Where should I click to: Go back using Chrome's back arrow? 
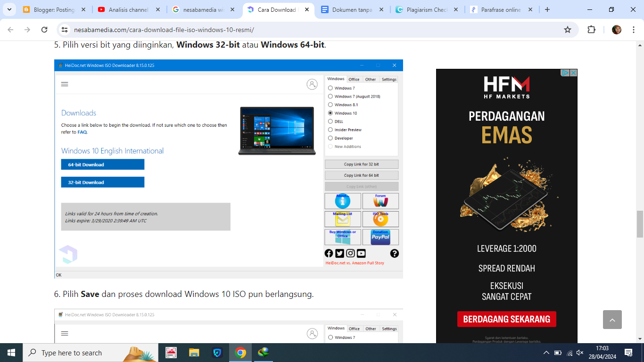(10, 30)
